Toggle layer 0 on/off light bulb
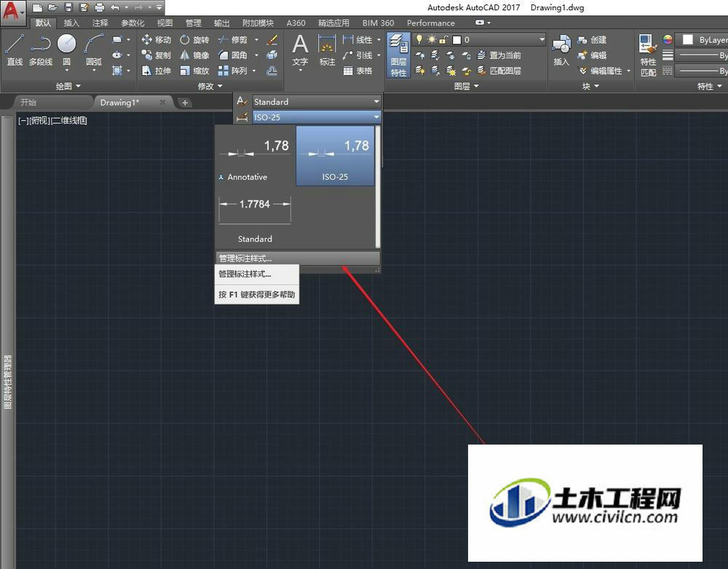Viewport: 728px width, 569px height. coord(419,39)
